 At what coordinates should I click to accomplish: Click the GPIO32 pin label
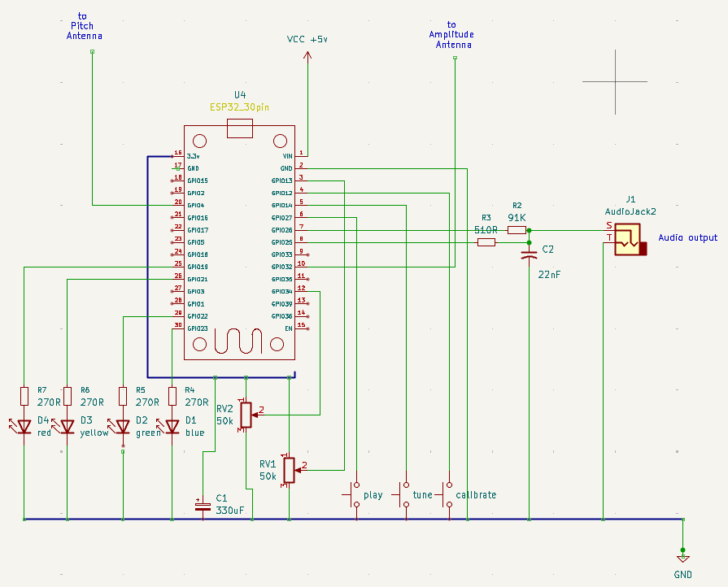point(281,267)
